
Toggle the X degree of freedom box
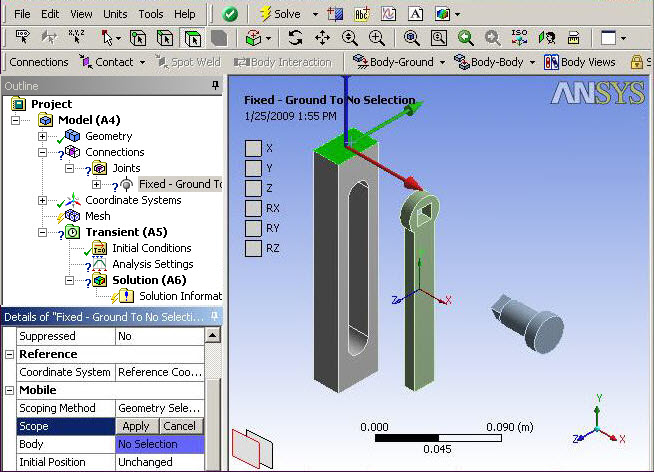point(253,148)
